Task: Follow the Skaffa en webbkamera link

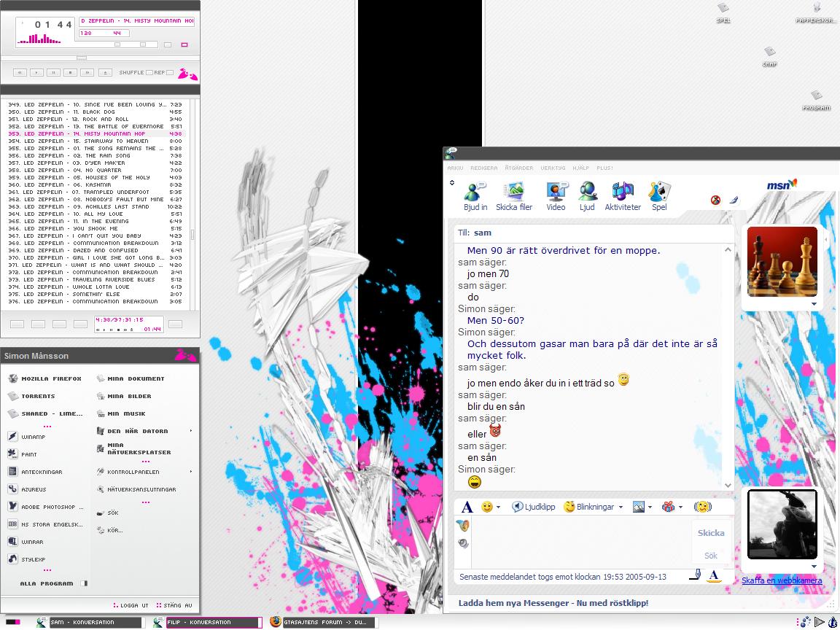Action: coord(782,580)
